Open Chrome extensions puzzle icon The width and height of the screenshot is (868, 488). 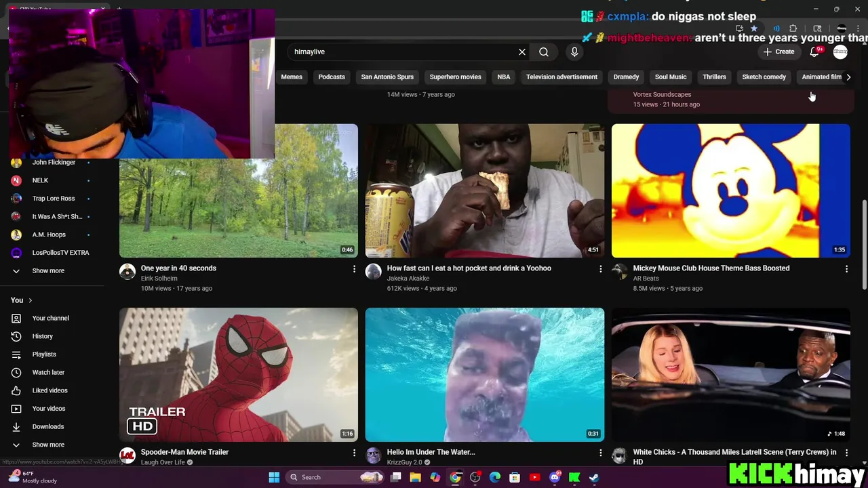tap(793, 28)
